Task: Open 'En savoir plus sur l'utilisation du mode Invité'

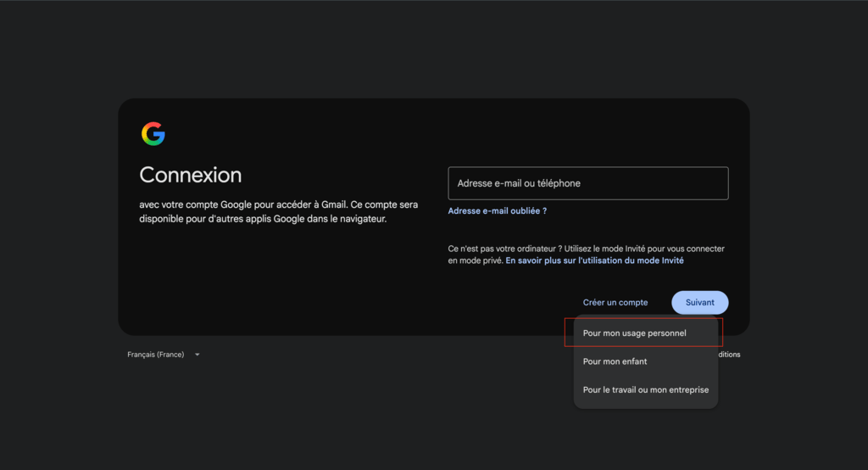Action: coord(594,260)
